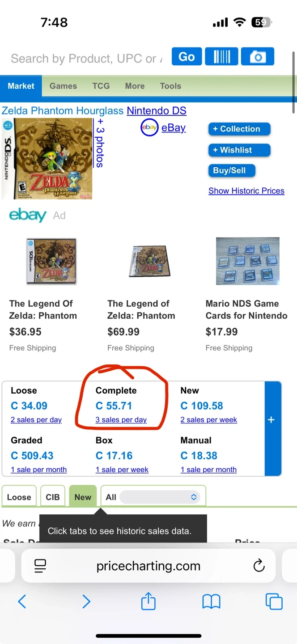Expand the More menu
Image resolution: width=297 pixels, height=644 pixels.
coord(135,86)
